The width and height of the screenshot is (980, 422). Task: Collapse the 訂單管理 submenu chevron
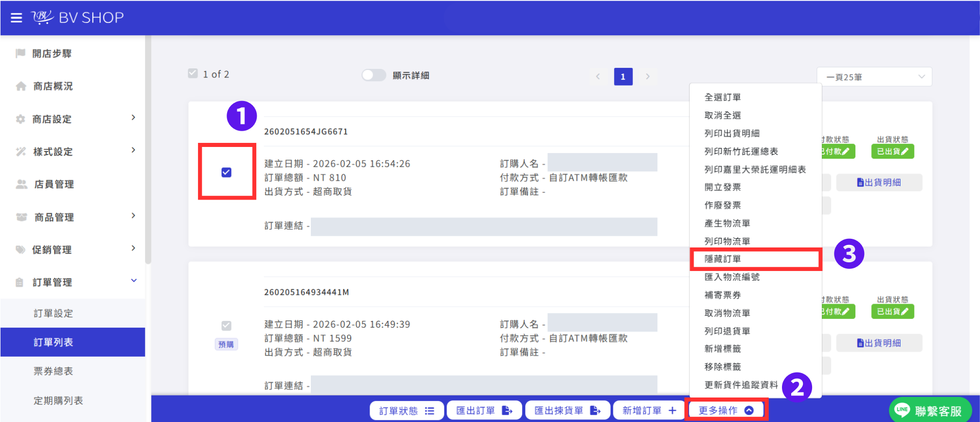(x=134, y=281)
